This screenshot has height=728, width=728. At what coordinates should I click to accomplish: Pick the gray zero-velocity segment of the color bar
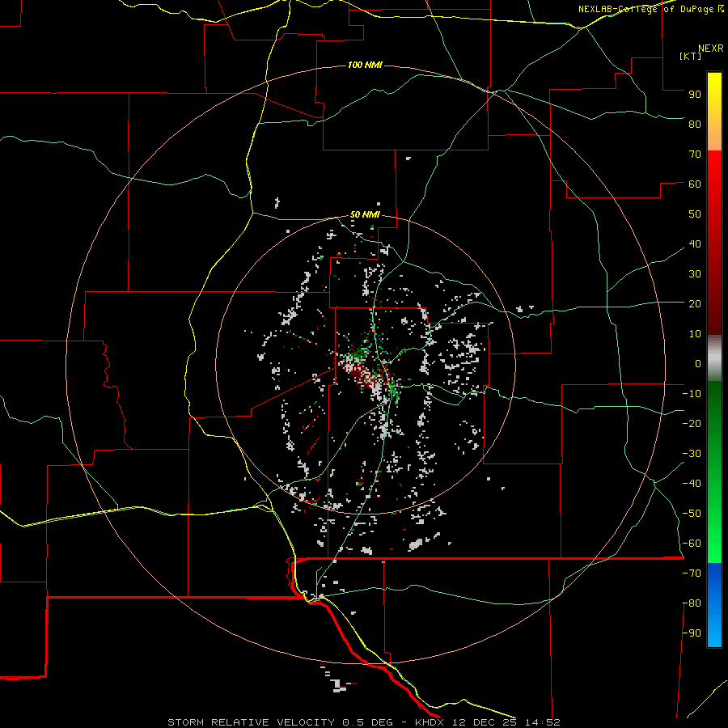pos(714,358)
